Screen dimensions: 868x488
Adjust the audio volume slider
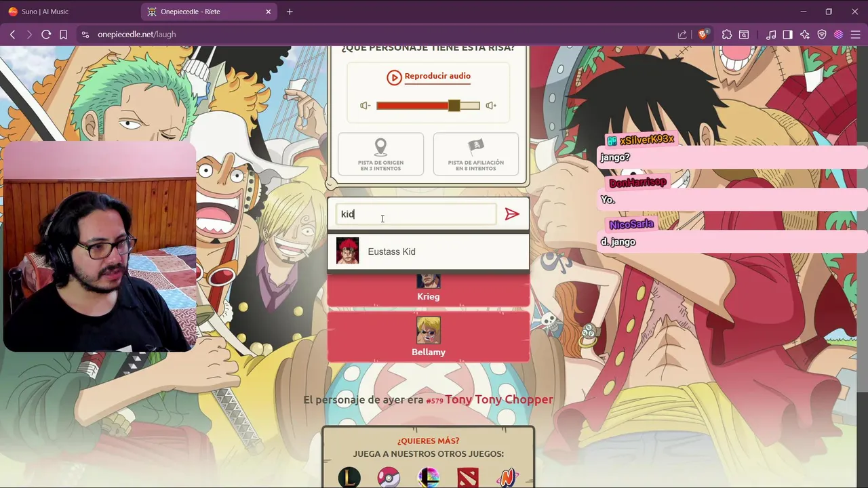(x=428, y=106)
